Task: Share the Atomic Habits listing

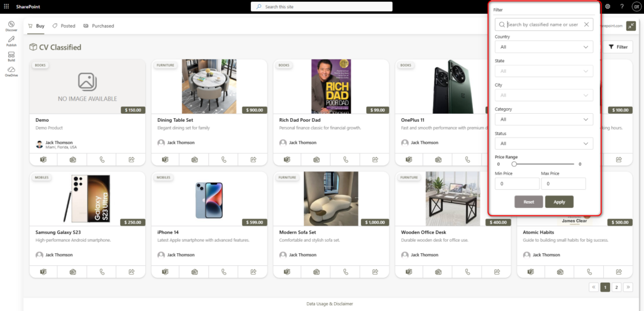Action: pos(619,271)
